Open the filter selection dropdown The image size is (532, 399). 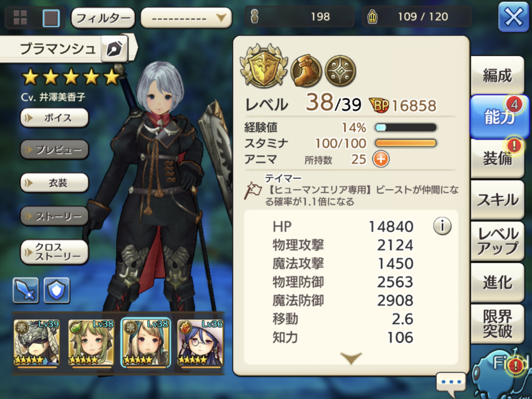pos(186,18)
